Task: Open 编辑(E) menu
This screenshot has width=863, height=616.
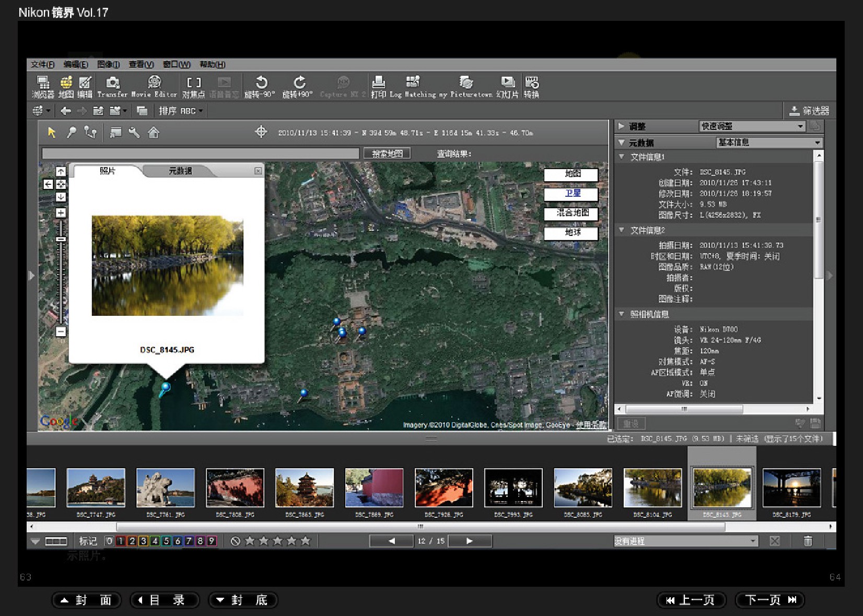Action: [x=76, y=65]
